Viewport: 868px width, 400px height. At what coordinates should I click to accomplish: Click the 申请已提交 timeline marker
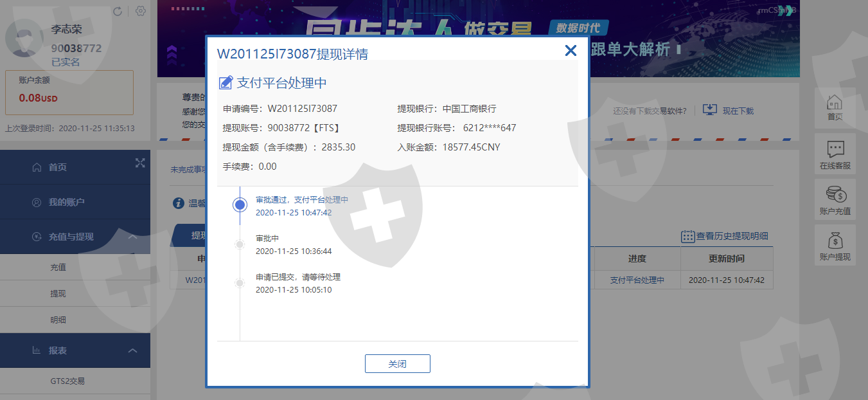240,282
